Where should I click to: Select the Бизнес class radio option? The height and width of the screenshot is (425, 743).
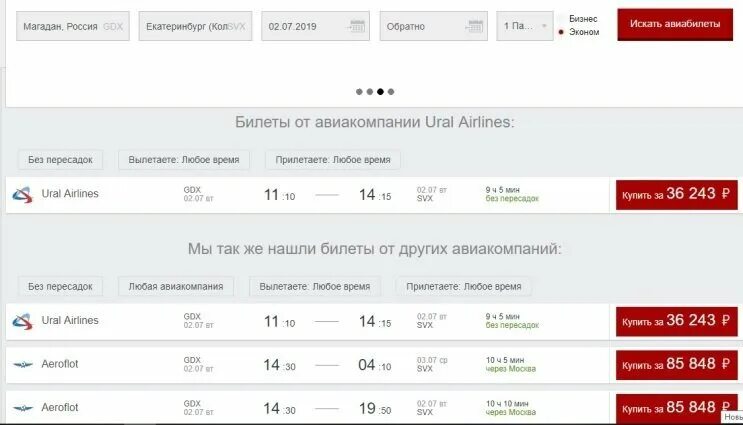tap(561, 19)
